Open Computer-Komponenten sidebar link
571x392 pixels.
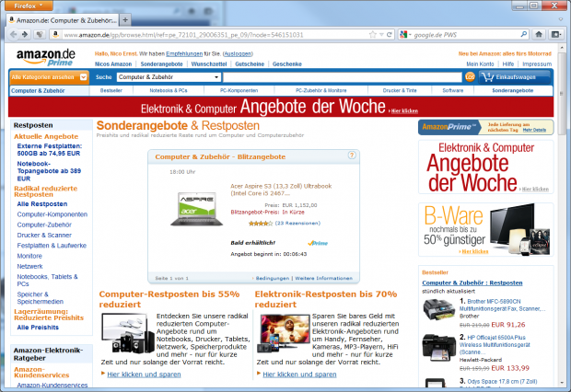click(x=52, y=214)
